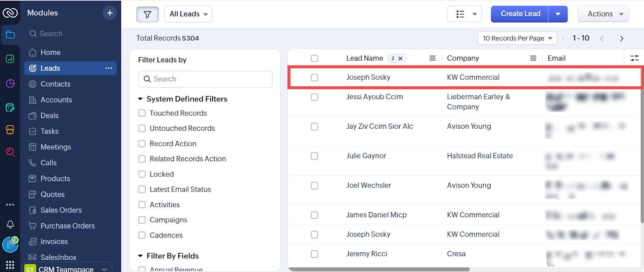Click the Filter Leads by search field
Screen dimensions: 644x272
tap(205, 79)
